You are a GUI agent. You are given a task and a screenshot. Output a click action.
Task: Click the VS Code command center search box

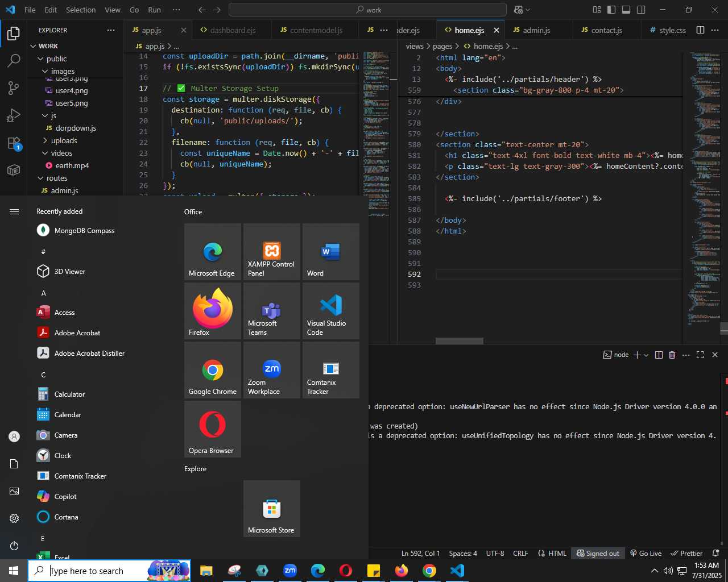click(367, 10)
